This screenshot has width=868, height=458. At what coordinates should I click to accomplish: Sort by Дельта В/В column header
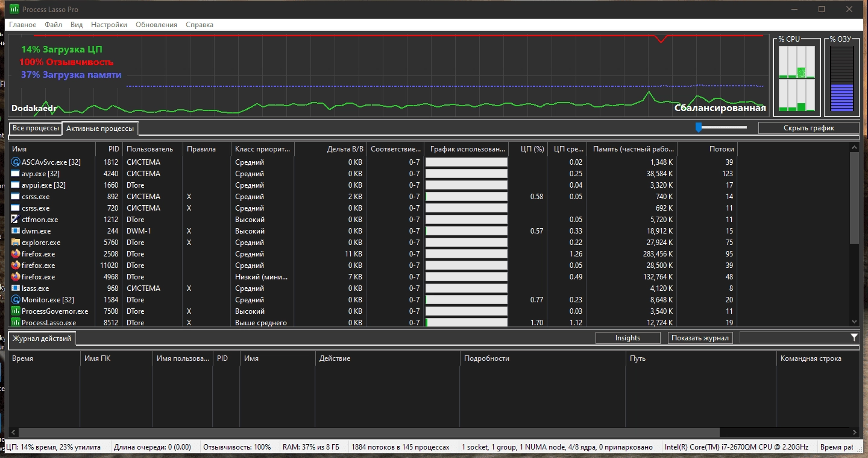coord(330,149)
